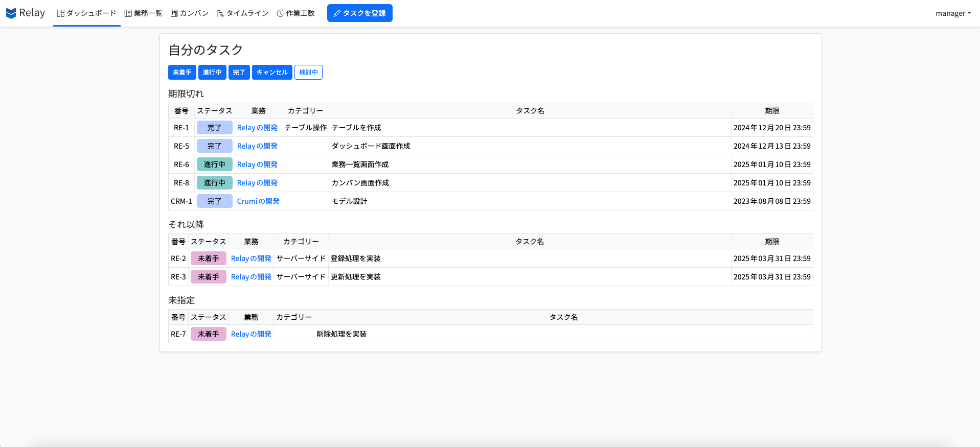Open the 業務一覧 list page
This screenshot has height=447, width=980.
coord(143,13)
